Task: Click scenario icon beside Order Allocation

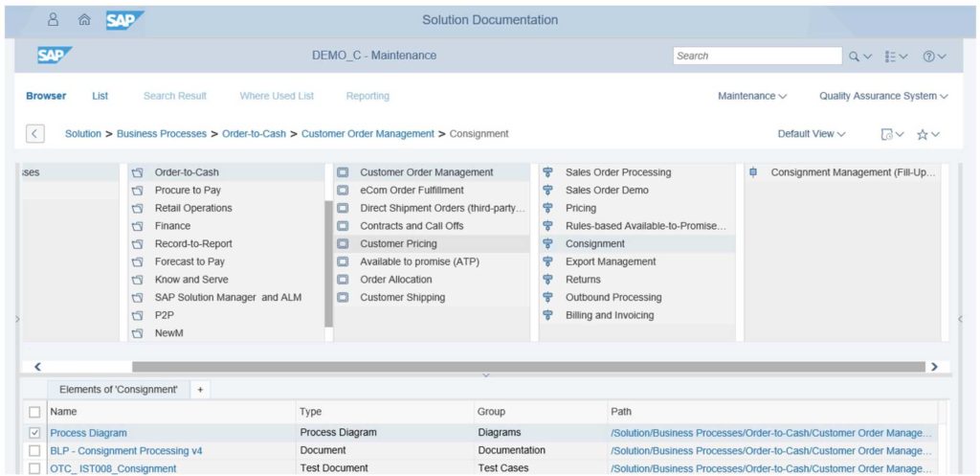Action: point(343,280)
